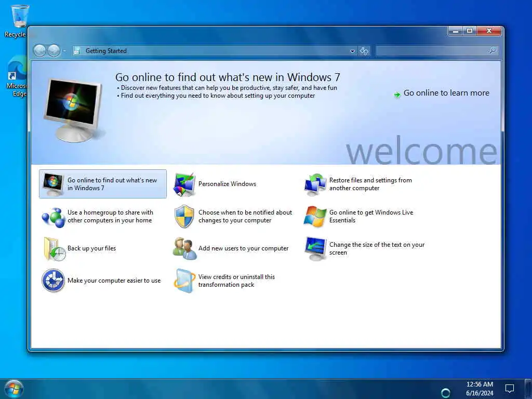Click the taskbar clock showing 12:56 AM
This screenshot has height=399, width=532.
[x=480, y=389]
